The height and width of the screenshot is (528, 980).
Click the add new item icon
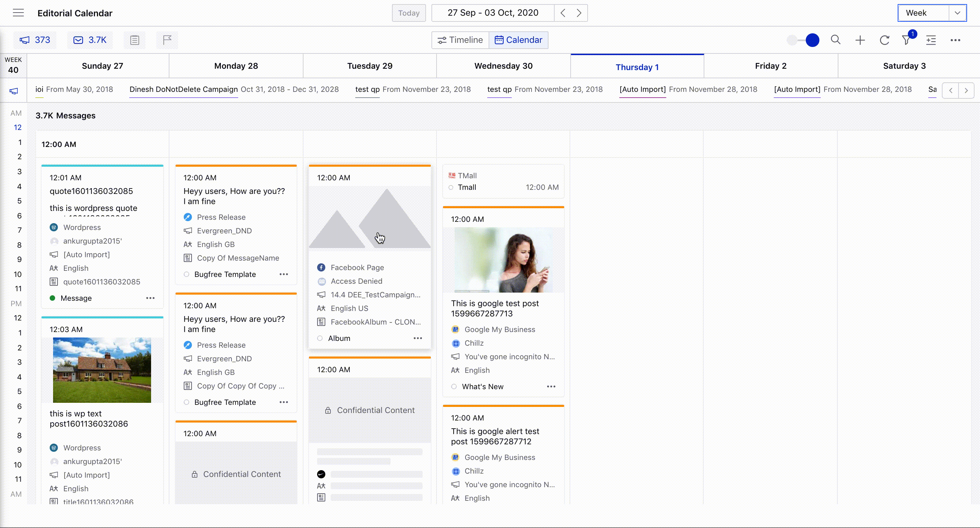[860, 40]
